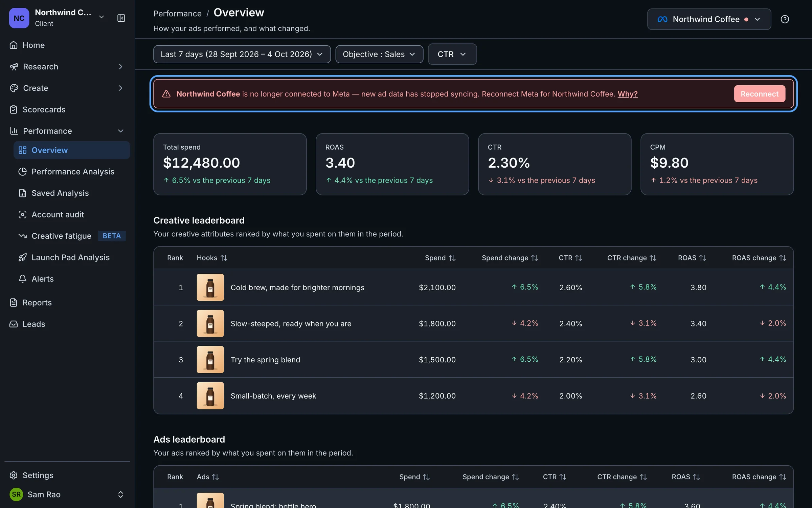Click the Home house icon
812x508 pixels.
coord(14,45)
